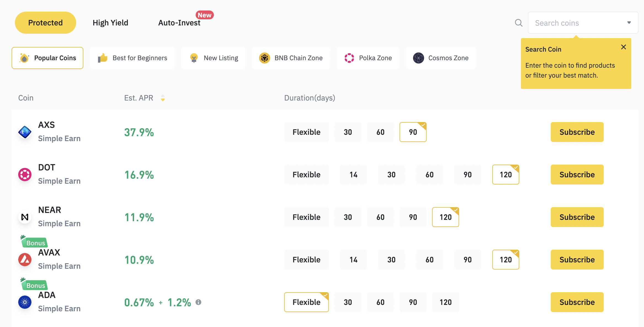Subscribe to NEAR Simple Earn
Screen dimensions: 644x327
pos(577,217)
